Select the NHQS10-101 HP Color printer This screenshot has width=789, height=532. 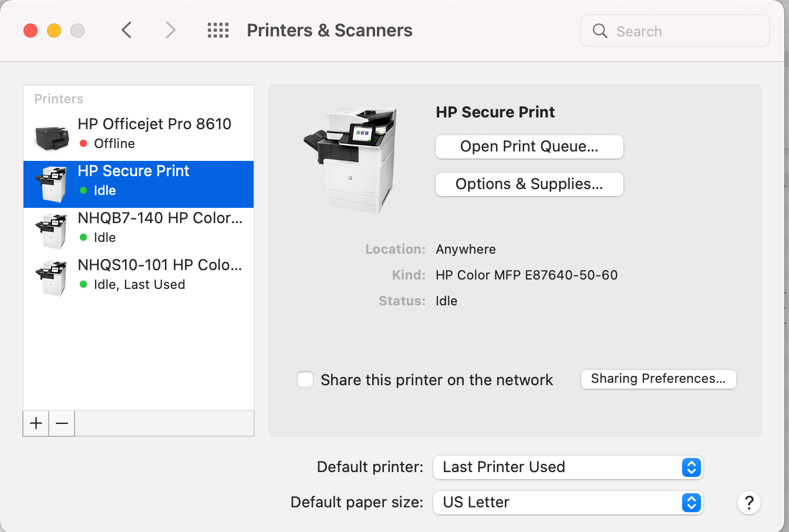139,278
